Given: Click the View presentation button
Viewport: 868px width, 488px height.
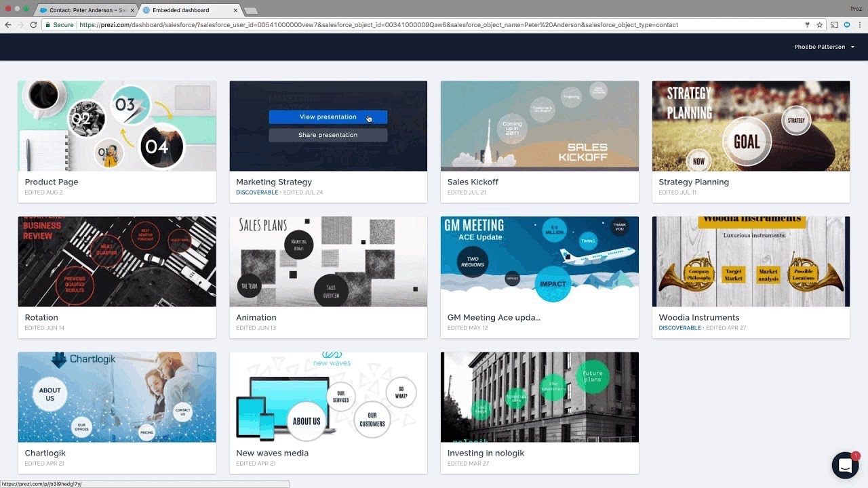Looking at the screenshot, I should (x=328, y=117).
